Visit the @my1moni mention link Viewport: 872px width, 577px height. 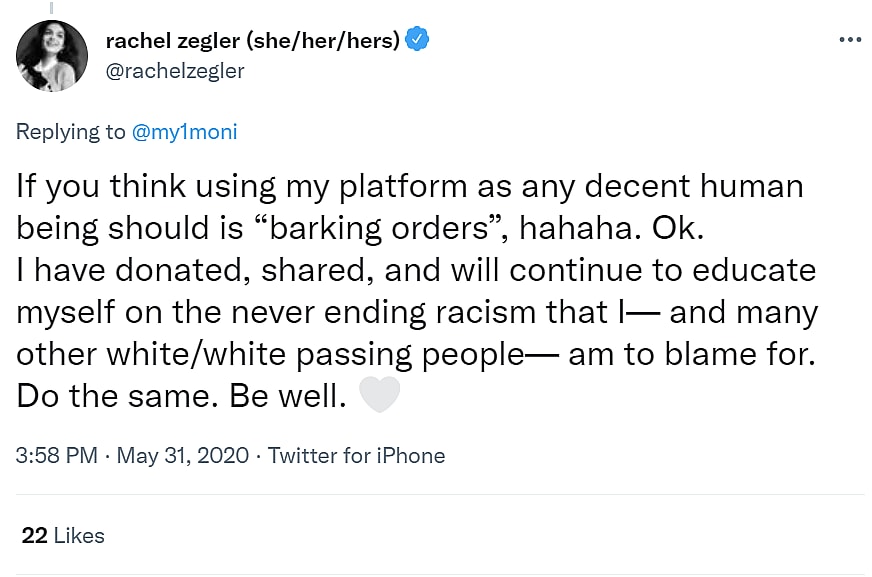(185, 132)
